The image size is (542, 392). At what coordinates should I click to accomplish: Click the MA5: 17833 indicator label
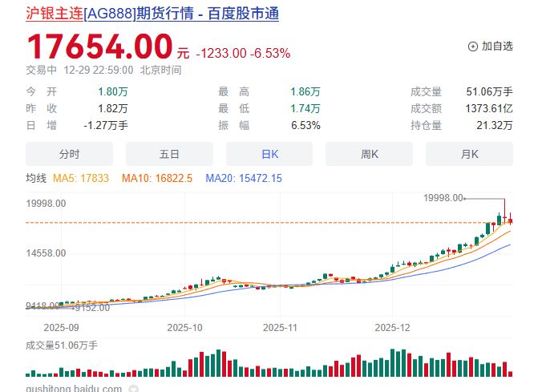click(x=83, y=178)
